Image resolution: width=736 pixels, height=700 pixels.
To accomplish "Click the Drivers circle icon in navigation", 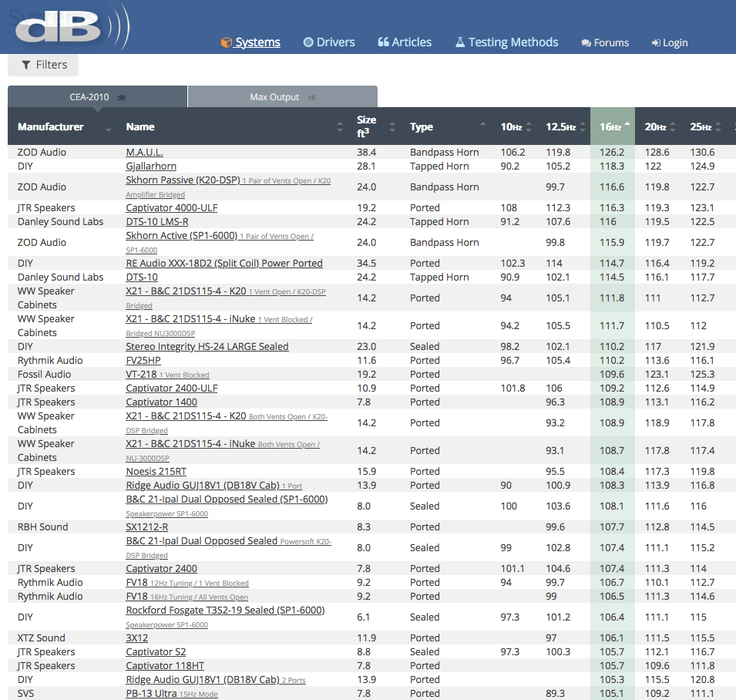I will [308, 42].
